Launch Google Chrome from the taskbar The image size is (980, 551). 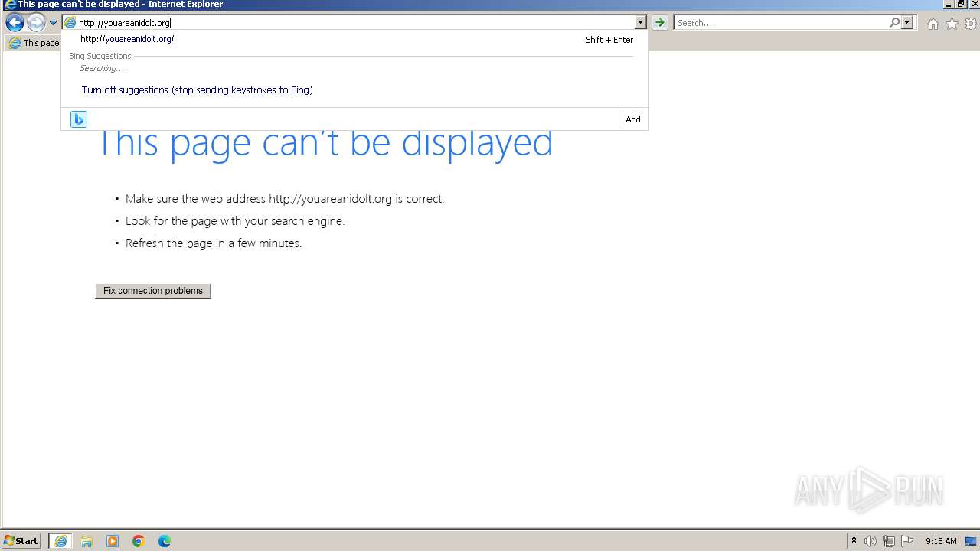139,541
